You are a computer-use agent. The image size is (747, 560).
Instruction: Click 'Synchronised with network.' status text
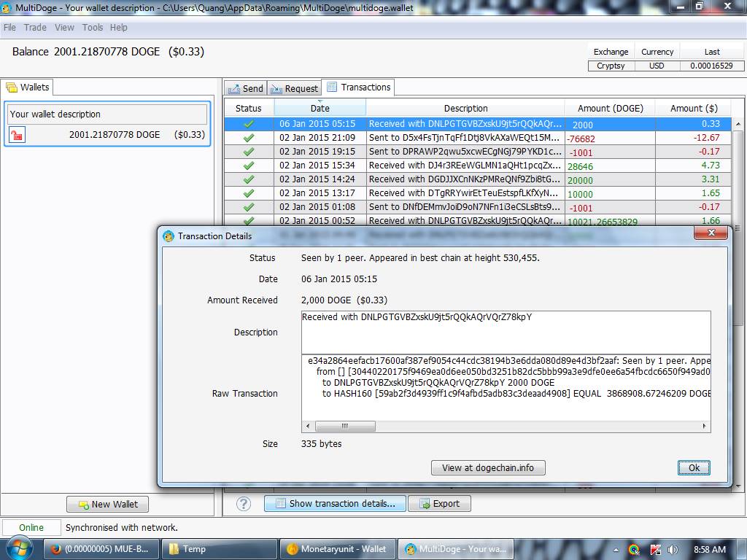tap(122, 528)
